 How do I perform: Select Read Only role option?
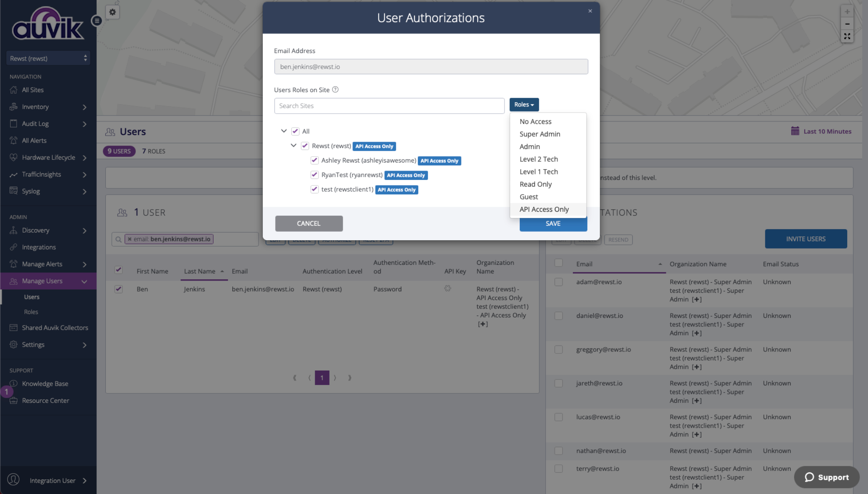pos(535,184)
